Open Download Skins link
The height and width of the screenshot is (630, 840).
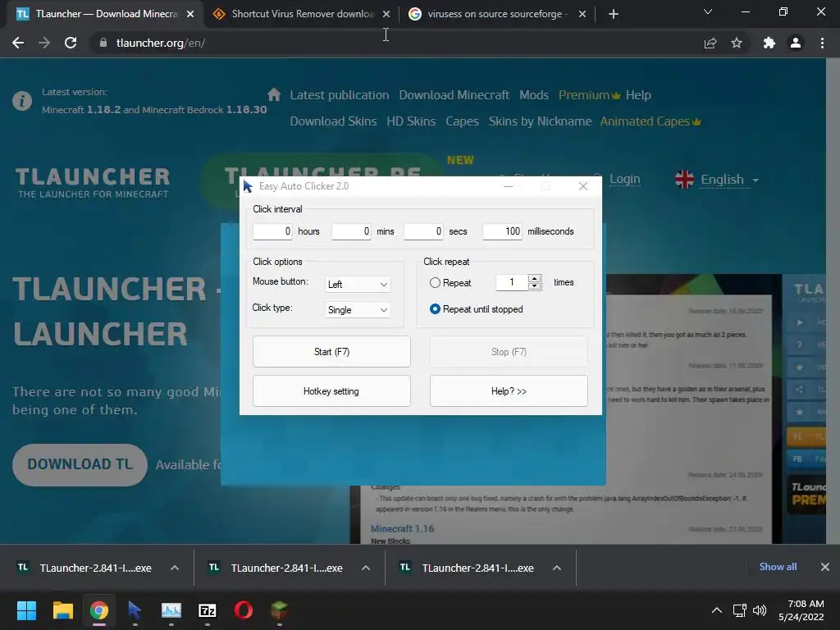[x=333, y=121]
